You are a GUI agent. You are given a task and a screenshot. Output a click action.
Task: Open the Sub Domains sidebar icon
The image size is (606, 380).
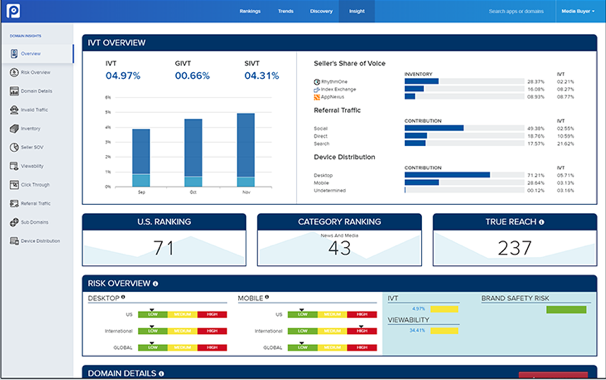[x=14, y=222]
